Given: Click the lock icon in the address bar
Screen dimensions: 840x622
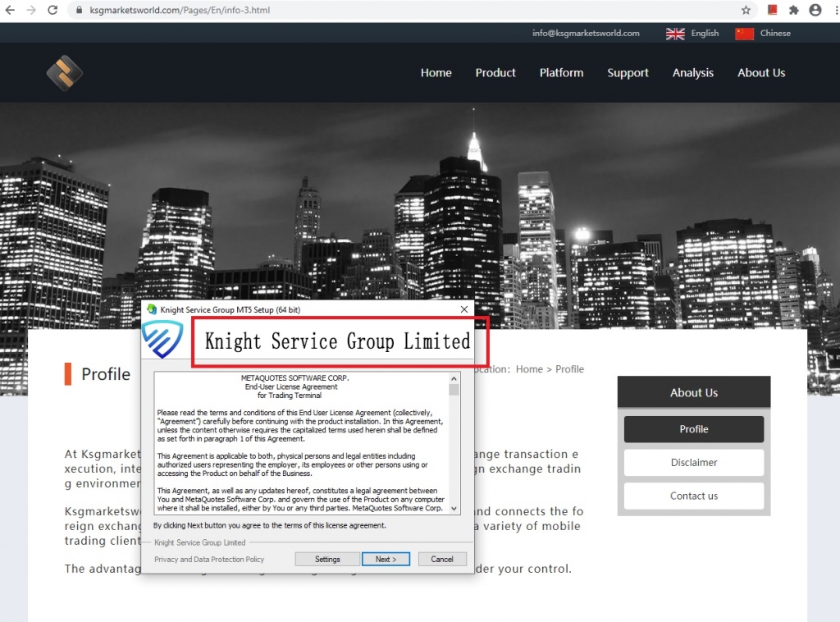Looking at the screenshot, I should click(80, 10).
